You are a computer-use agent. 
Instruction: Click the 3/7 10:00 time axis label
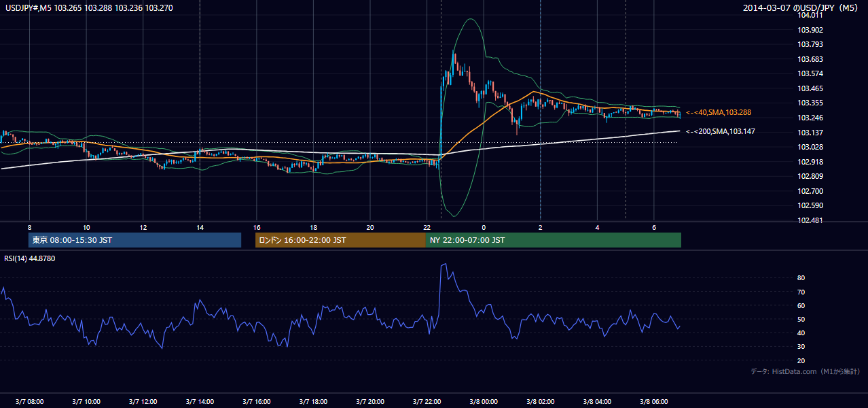86,402
